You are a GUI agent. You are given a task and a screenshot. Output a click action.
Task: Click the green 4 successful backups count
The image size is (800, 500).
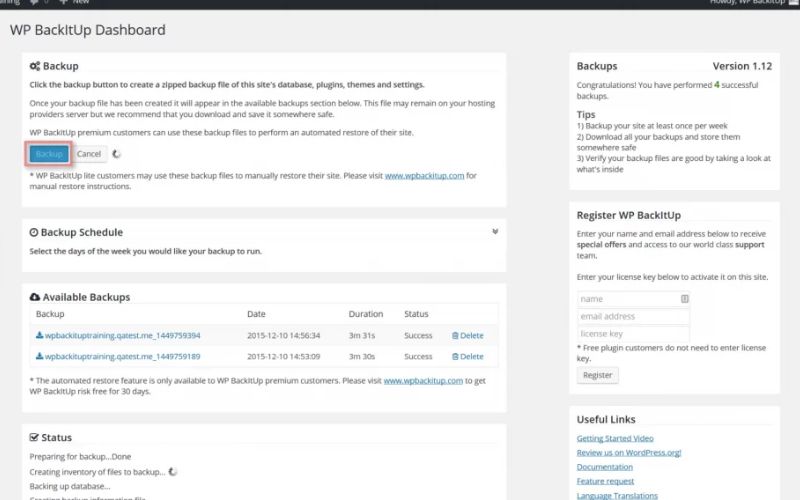(716, 85)
